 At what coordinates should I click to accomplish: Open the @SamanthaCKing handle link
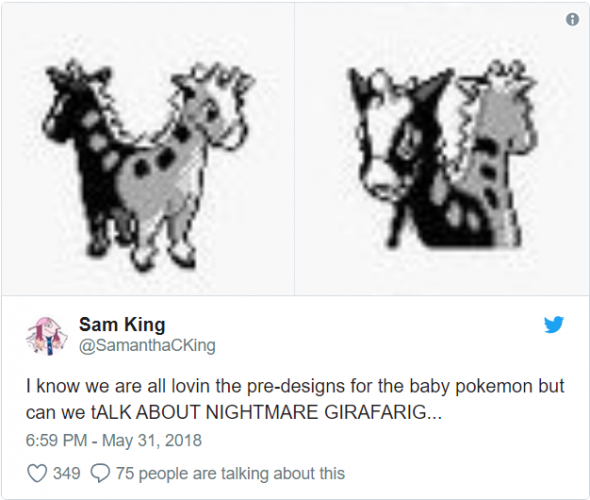click(x=147, y=345)
